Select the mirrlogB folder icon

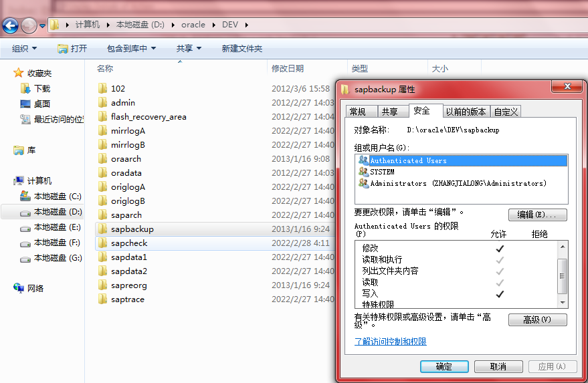[x=102, y=144]
